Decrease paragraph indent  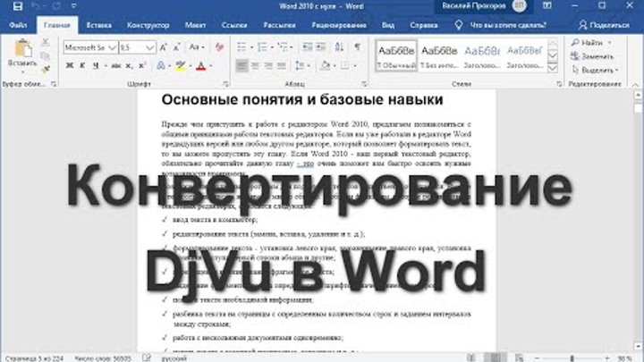coord(307,46)
